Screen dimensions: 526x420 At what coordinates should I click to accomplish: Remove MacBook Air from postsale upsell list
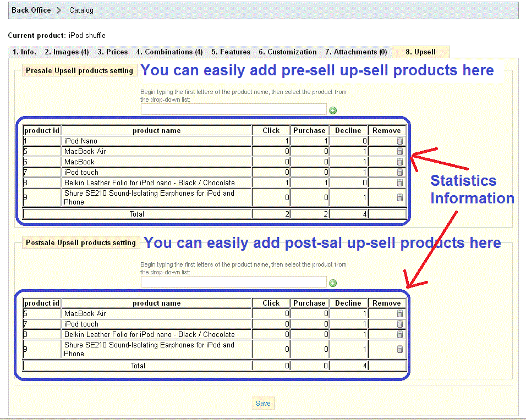[x=400, y=313]
